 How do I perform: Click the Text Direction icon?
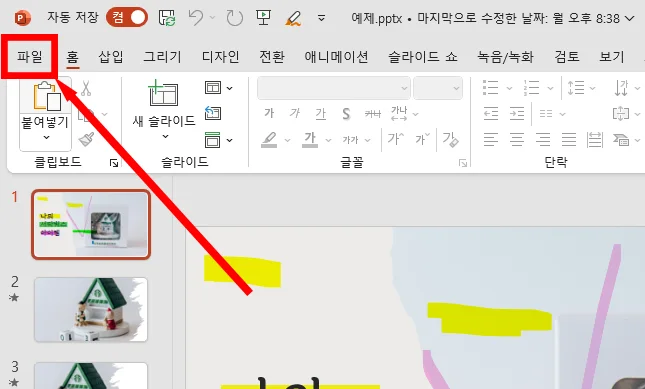click(621, 88)
